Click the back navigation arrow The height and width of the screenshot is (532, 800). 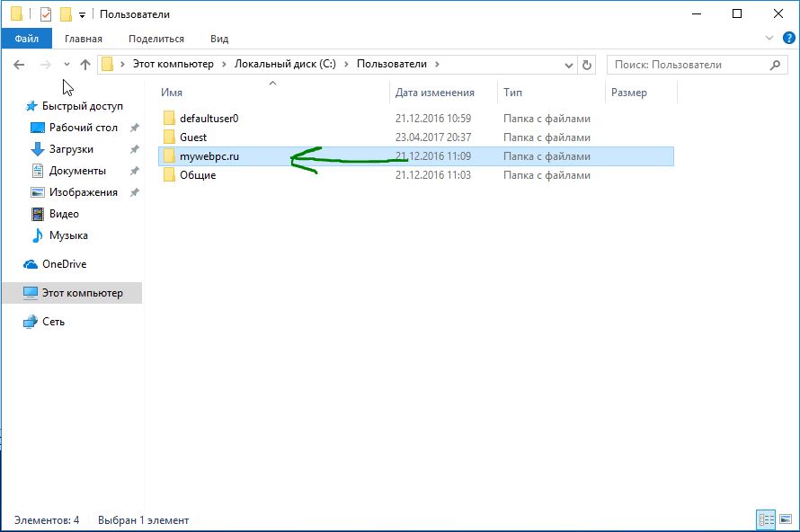pos(19,65)
